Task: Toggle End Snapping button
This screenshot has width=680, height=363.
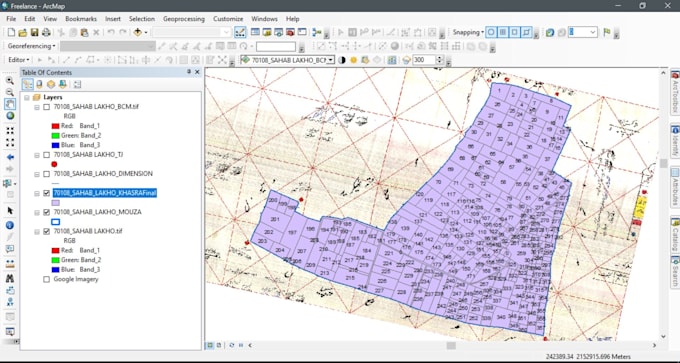Action: (x=503, y=33)
